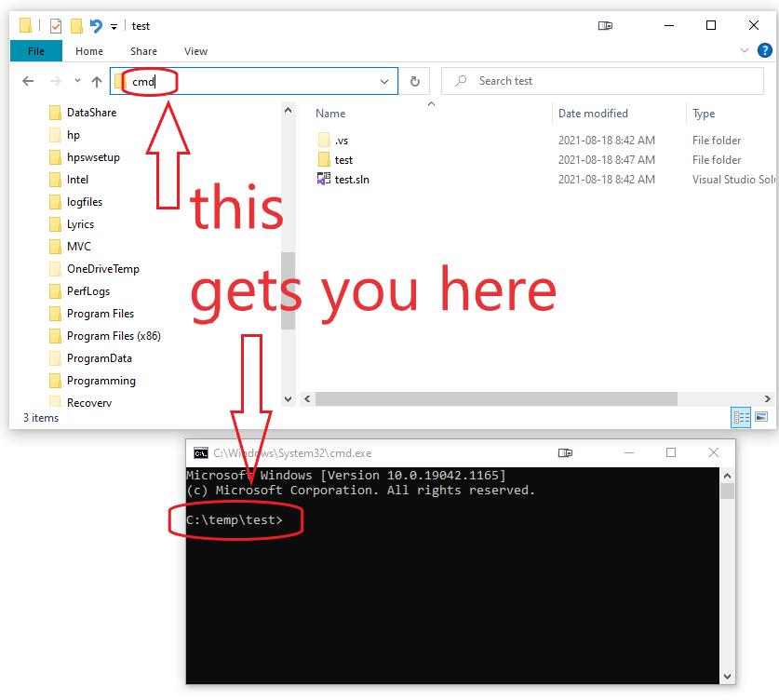The height and width of the screenshot is (700, 779).
Task: Open the Recent locations dropdown arrow
Action: 77,81
